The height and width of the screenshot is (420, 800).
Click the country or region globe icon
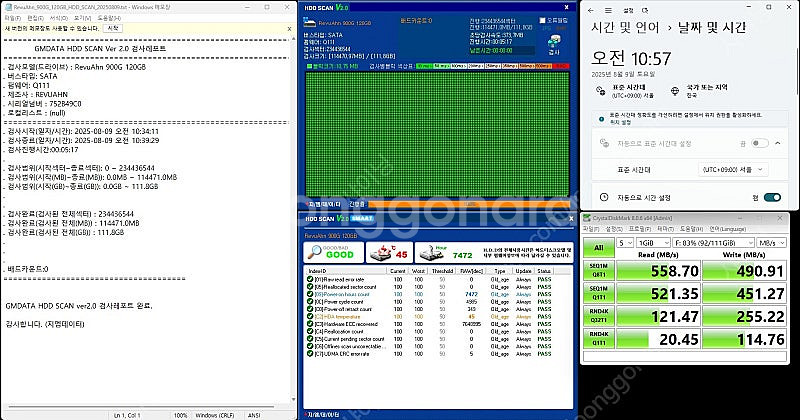point(675,91)
